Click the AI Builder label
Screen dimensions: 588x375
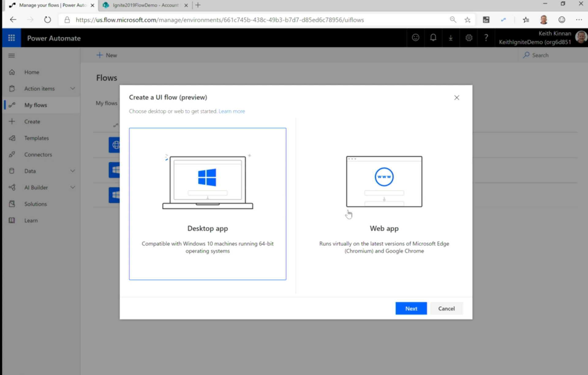[x=36, y=188]
